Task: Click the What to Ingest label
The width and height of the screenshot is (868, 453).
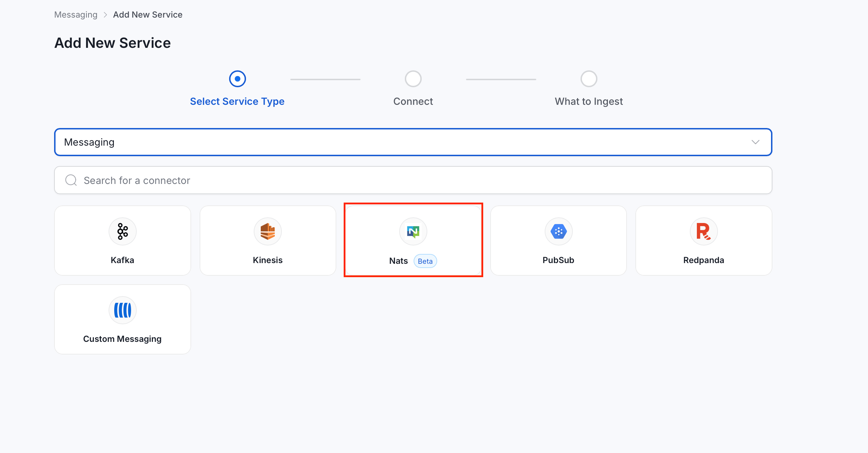Action: pos(589,101)
